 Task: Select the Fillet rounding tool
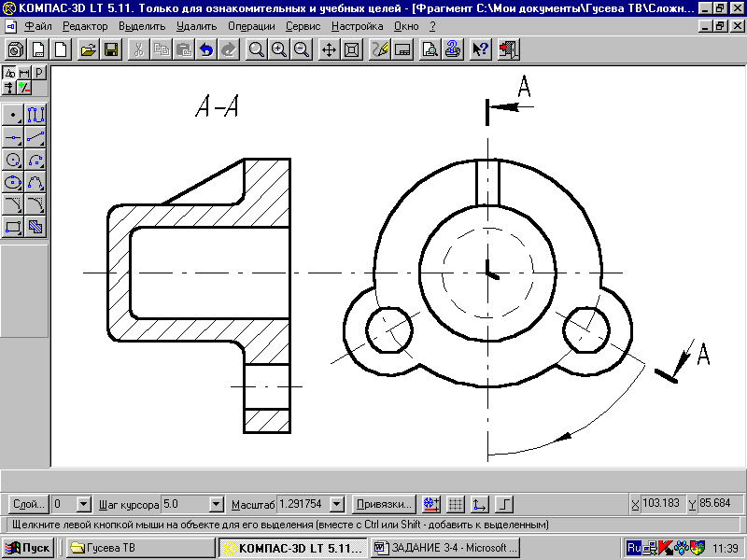(35, 204)
